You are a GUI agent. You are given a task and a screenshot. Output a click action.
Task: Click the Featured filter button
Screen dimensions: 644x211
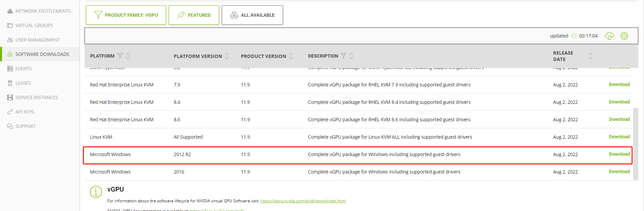point(194,15)
